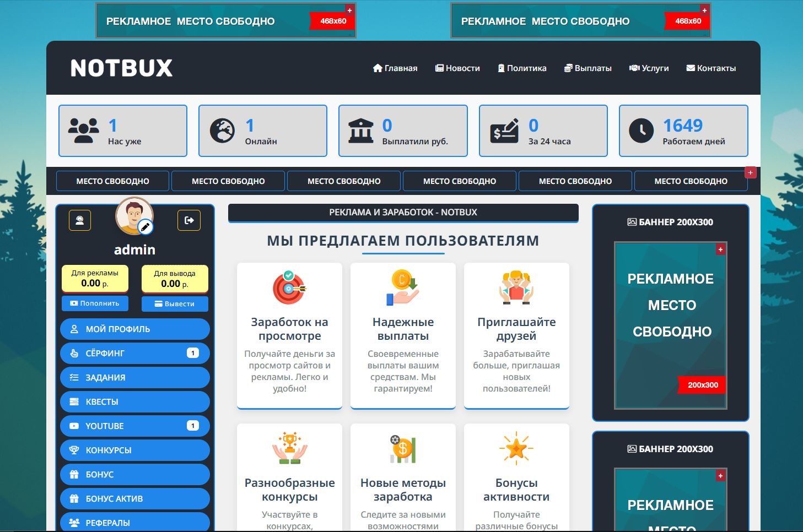Click the plus icon at the link strip end
Viewport: 803px width, 532px height.
750,173
